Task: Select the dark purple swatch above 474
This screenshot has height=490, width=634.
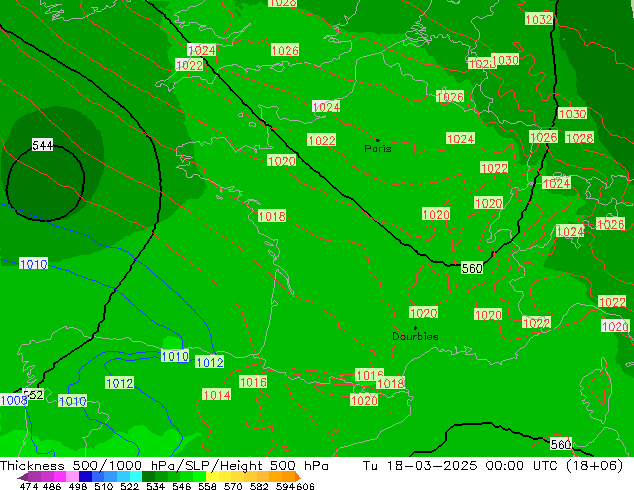Action: [x=23, y=477]
